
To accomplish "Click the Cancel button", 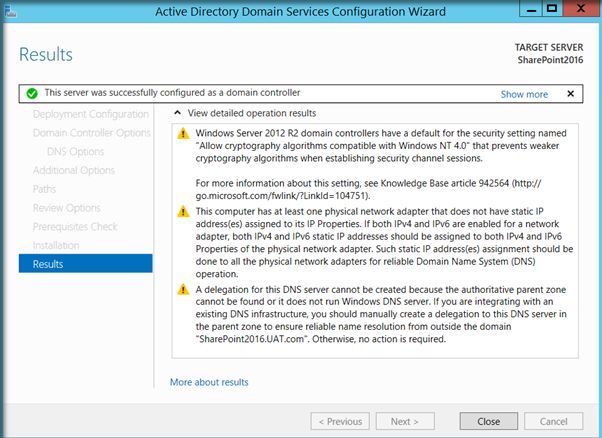I will [x=546, y=421].
